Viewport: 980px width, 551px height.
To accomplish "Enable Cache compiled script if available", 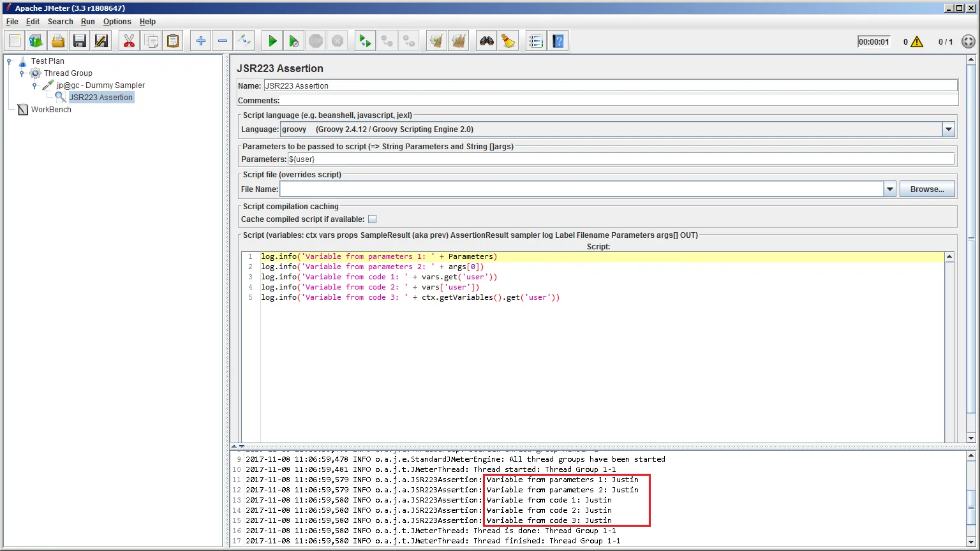I will pos(373,219).
